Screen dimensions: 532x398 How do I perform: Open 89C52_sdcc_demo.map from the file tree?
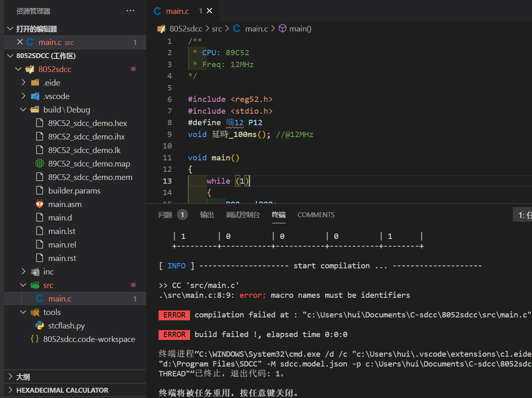tap(89, 164)
